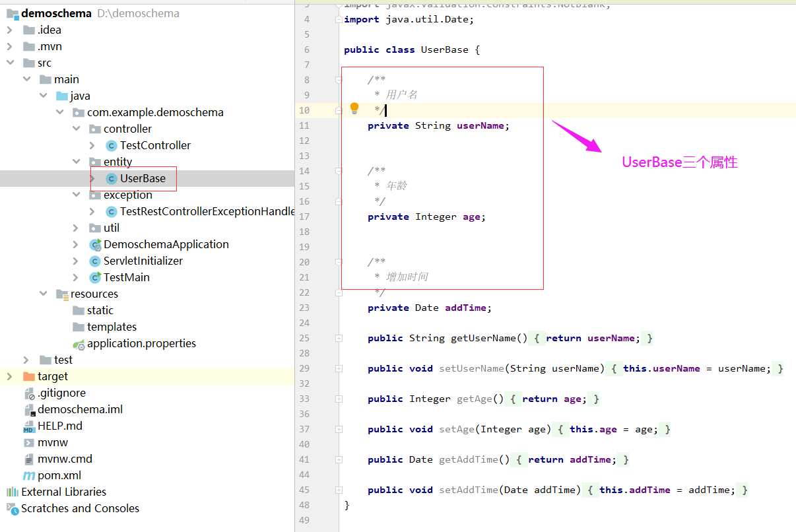Click the Spring icon beside application.properties

(79, 343)
